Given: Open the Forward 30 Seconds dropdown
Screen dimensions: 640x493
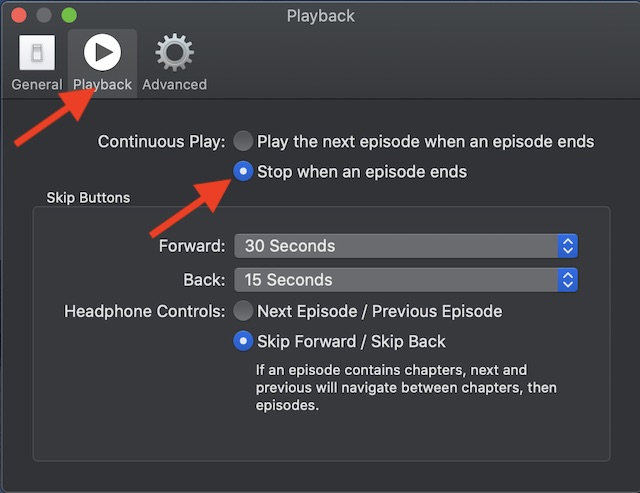Looking at the screenshot, I should 396,246.
